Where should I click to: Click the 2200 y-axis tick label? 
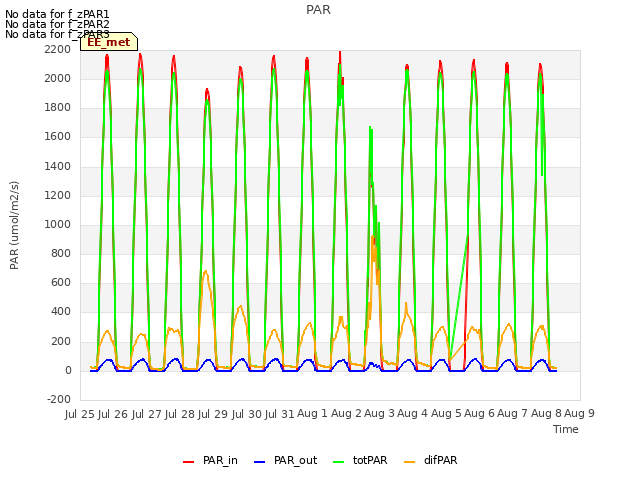tap(58, 49)
